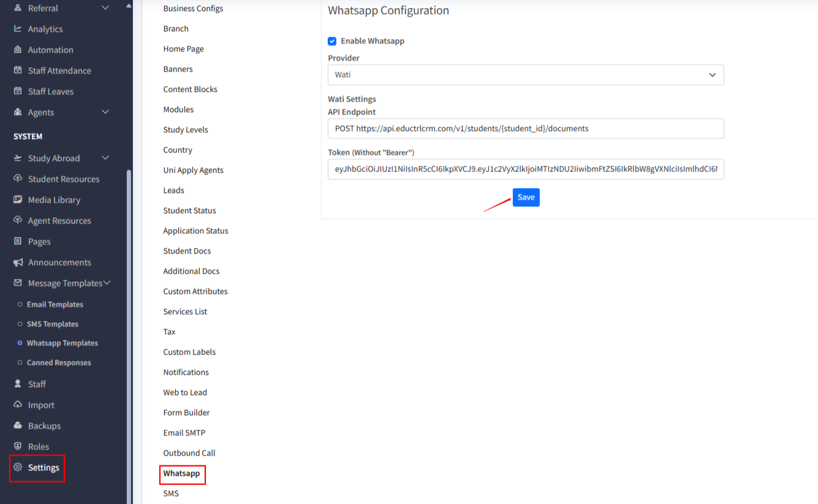Select the Whatsapp Templates radio bullet

click(x=20, y=343)
